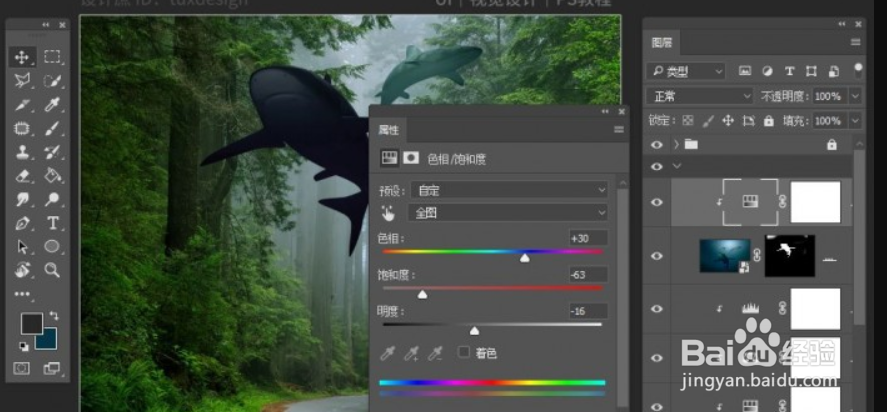Screen dimensions: 887x412
Task: Lock transparent pixels of the layer
Action: pyautogui.click(x=688, y=121)
